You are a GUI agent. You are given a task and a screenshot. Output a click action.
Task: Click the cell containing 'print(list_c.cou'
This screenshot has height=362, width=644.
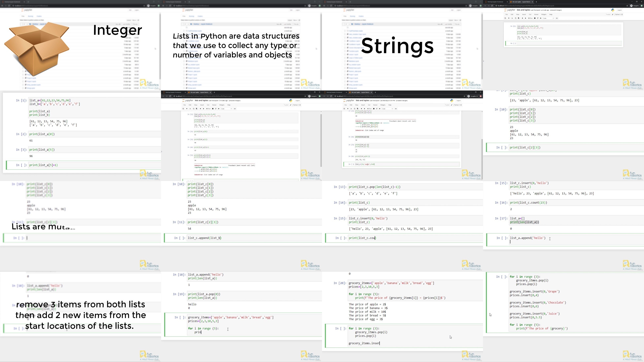pos(416,238)
